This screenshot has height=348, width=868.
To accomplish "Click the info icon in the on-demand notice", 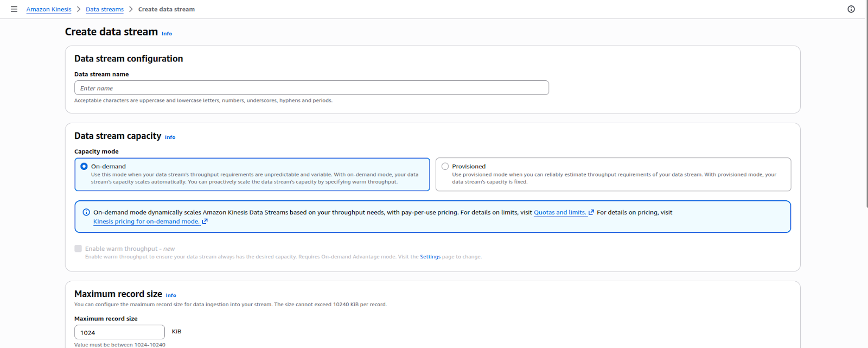I will (x=86, y=212).
